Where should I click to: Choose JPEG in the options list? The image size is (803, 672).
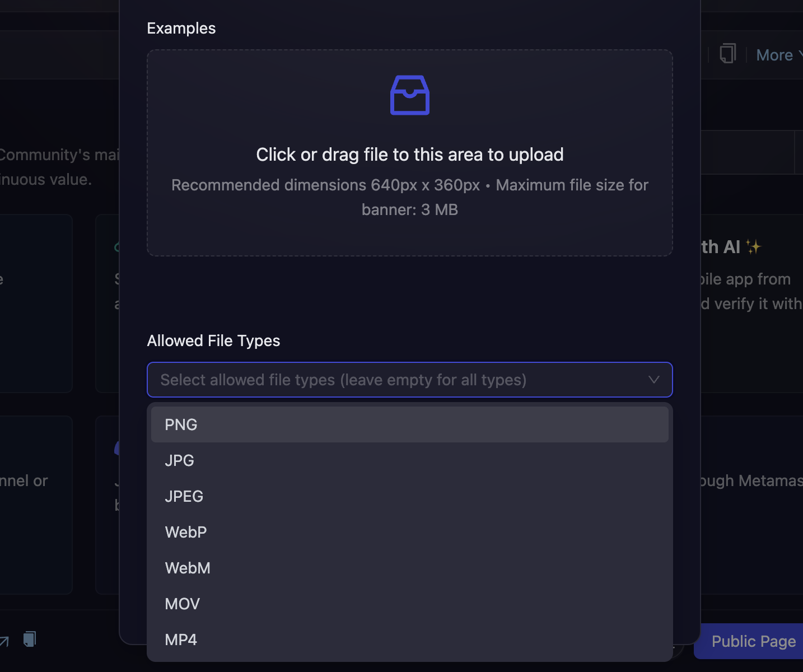[184, 496]
